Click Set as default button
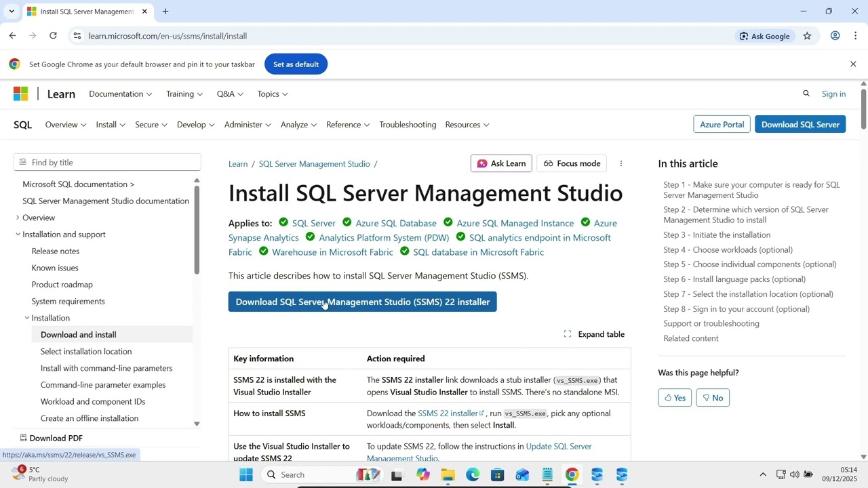Viewport: 868px width, 488px height. [296, 64]
